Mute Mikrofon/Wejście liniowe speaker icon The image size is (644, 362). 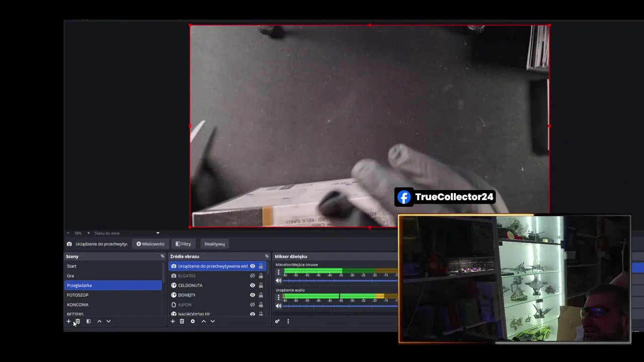(x=278, y=281)
